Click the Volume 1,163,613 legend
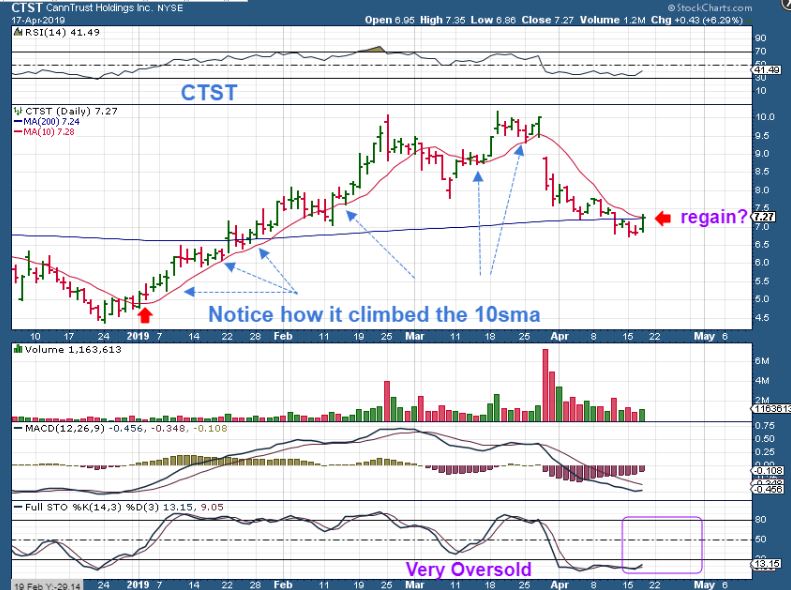Screen dimensions: 791x590 pyautogui.click(x=73, y=349)
